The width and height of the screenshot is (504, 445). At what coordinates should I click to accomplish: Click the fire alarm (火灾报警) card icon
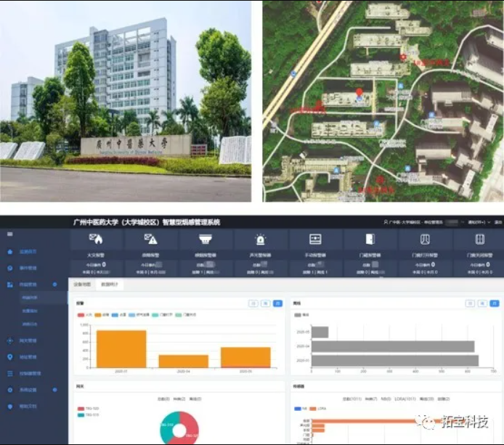[97, 240]
